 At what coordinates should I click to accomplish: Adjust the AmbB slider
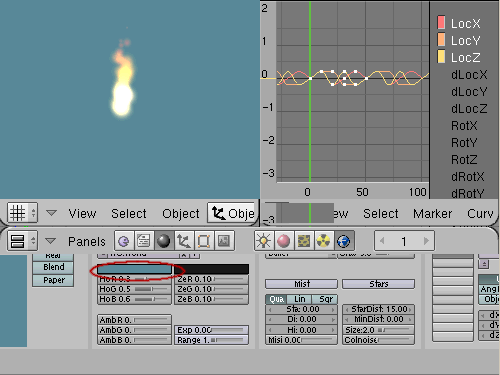tap(134, 340)
